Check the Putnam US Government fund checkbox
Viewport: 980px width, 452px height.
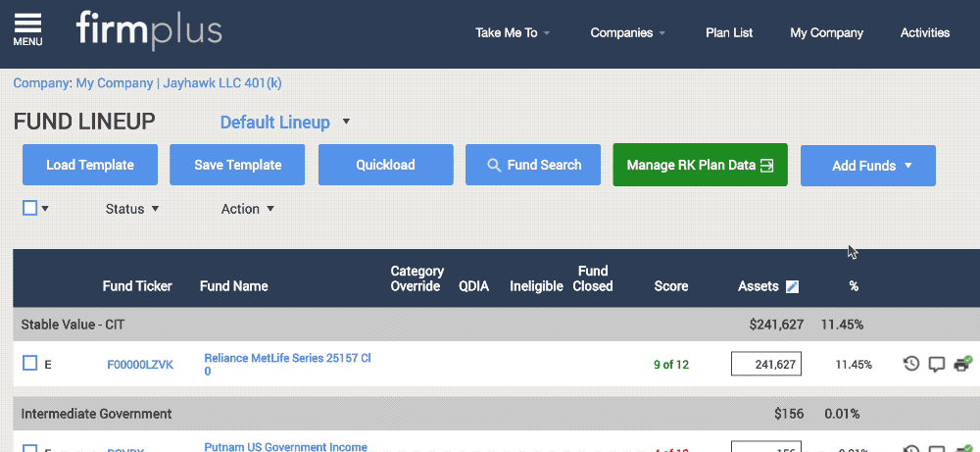(29, 448)
